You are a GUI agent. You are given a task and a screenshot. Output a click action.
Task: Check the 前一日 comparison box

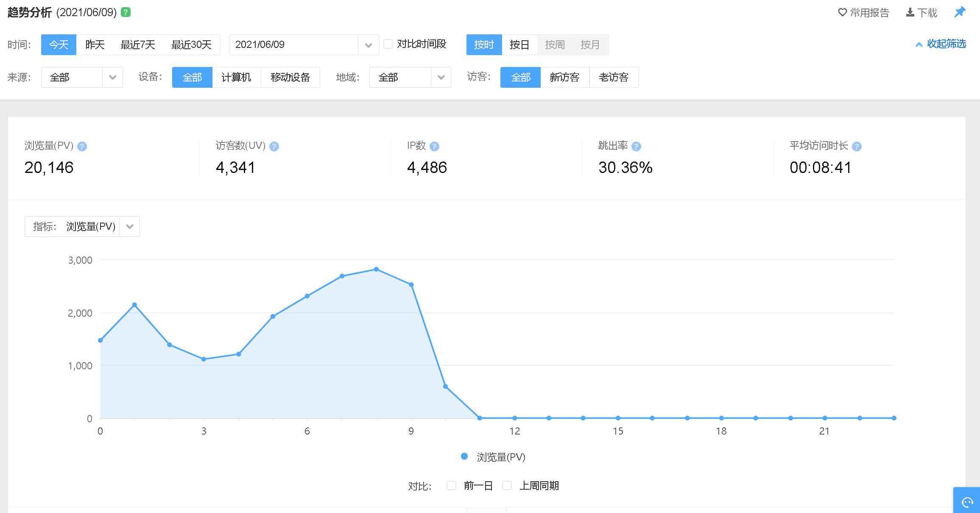[x=451, y=485]
